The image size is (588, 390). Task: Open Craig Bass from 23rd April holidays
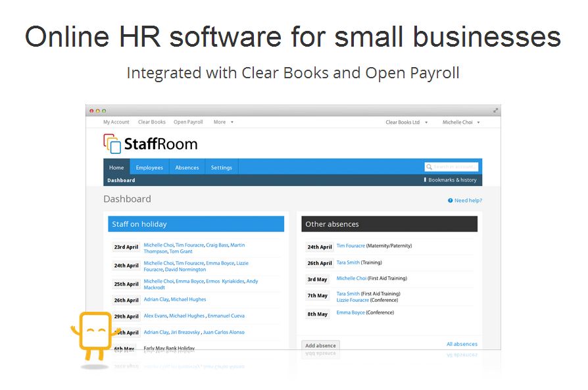217,245
